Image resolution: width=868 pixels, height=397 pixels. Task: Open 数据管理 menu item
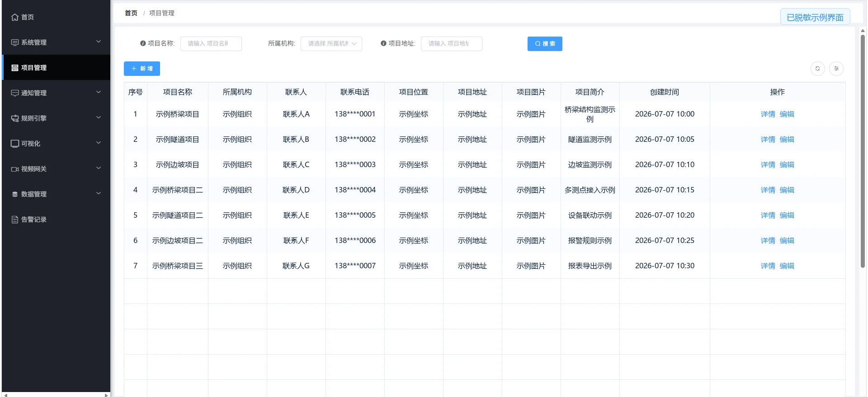(56, 194)
